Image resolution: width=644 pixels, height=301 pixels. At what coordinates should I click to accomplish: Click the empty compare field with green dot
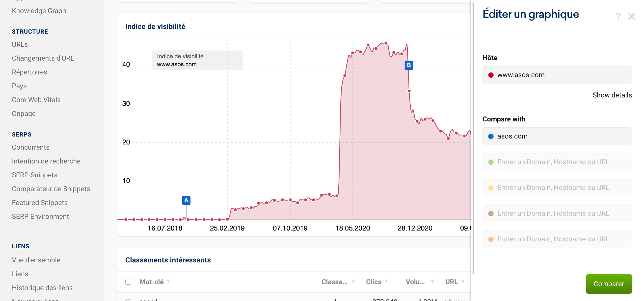[x=557, y=162]
